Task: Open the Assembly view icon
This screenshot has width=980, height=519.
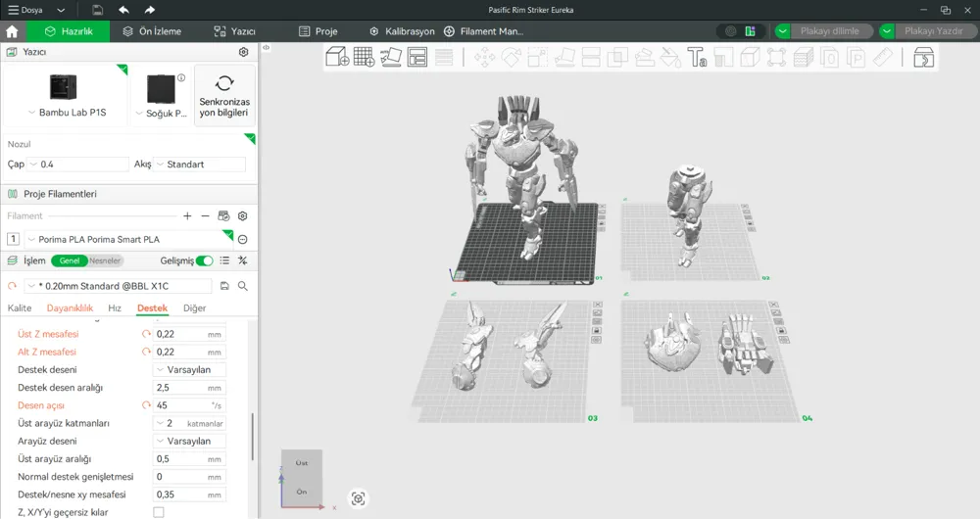Action: click(x=923, y=58)
